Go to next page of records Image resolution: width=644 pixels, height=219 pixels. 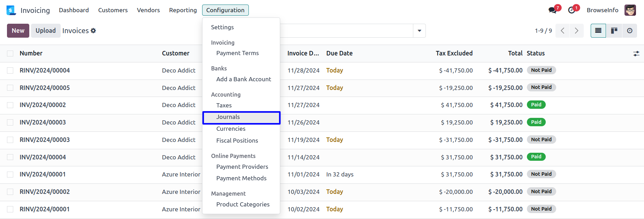[x=576, y=31]
